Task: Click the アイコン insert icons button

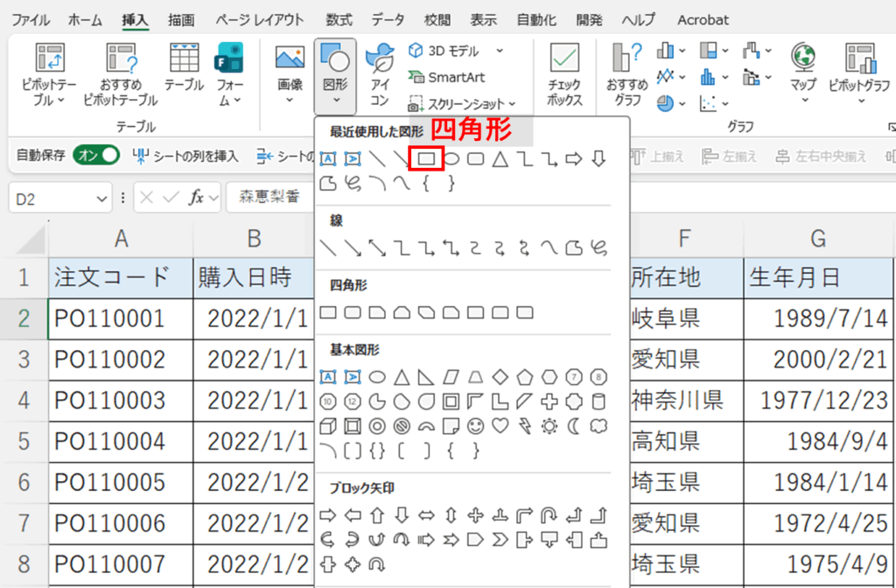Action: click(381, 74)
